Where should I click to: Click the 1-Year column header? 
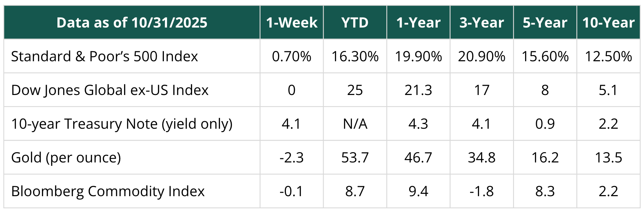[418, 23]
